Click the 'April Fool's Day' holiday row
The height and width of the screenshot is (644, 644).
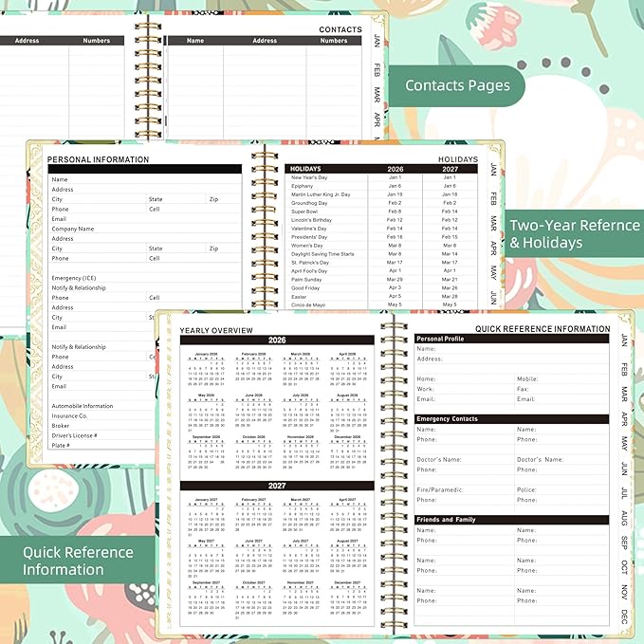pyautogui.click(x=381, y=271)
